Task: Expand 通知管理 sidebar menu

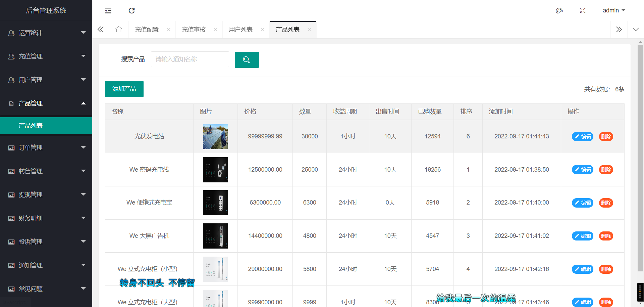Action: tap(46, 265)
